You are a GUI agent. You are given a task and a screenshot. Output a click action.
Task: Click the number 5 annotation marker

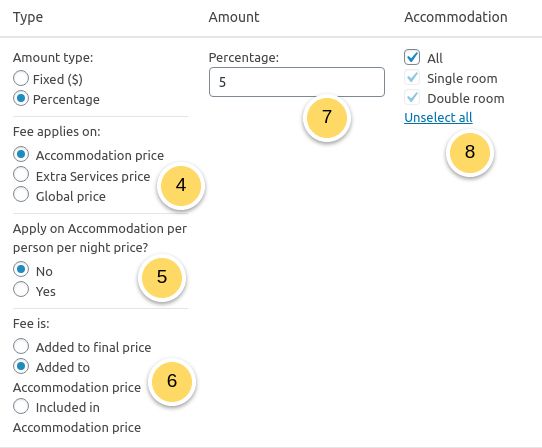[x=162, y=277]
